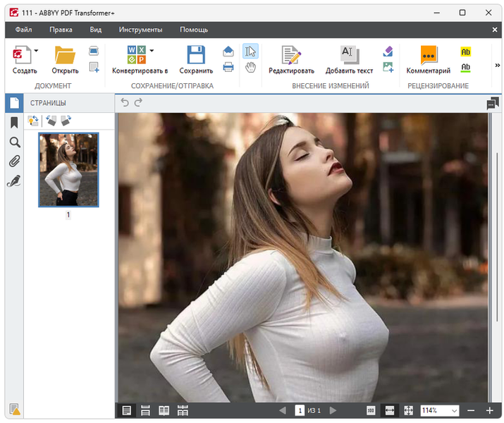Select the underline text tool
This screenshot has height=423, width=504.
pyautogui.click(x=466, y=68)
